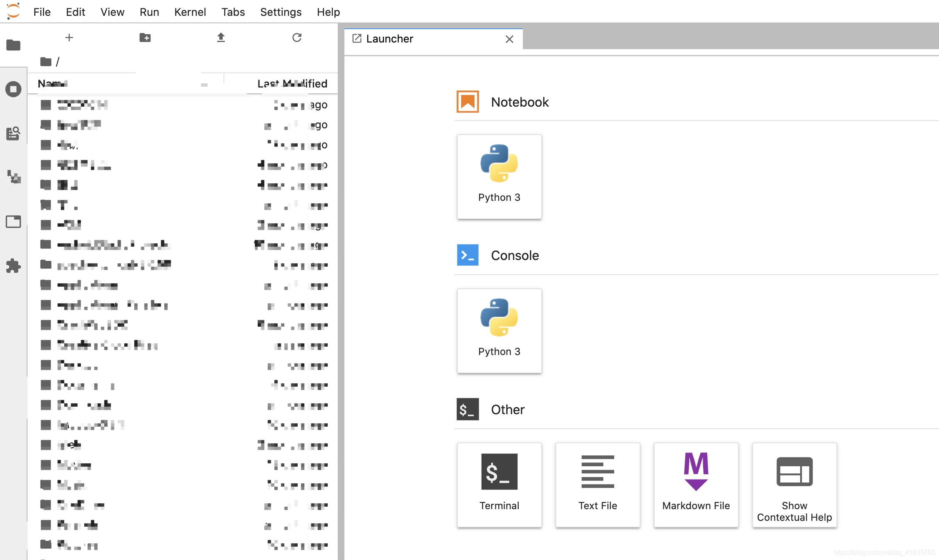Open the Extension Manager puzzle icon

click(x=13, y=266)
